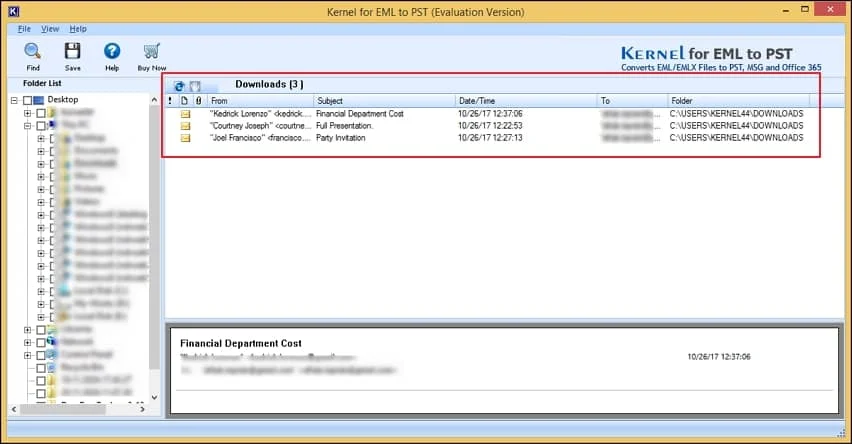This screenshot has width=852, height=444.
Task: Select the "Party Invitation" subject row
Action: click(x=341, y=137)
